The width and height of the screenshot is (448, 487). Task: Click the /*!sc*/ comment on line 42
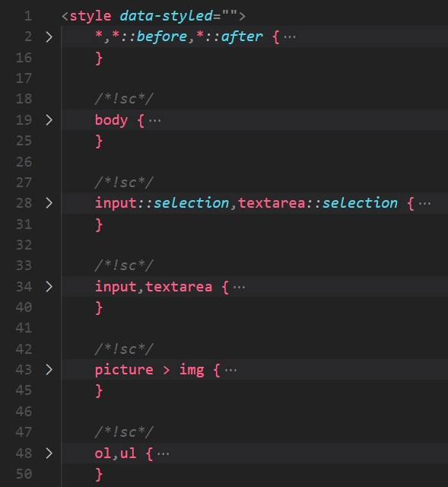pyautogui.click(x=124, y=349)
